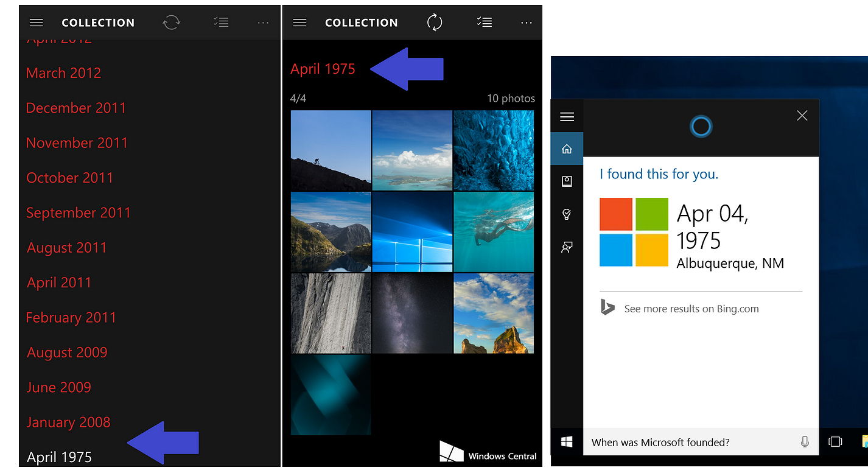Jump to June 2009 in the list
The image size is (868, 473).
(59, 388)
